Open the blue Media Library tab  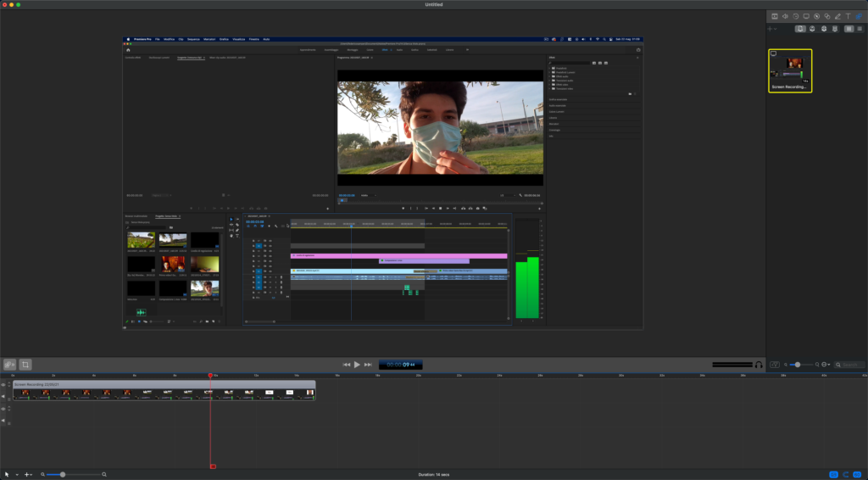[859, 17]
